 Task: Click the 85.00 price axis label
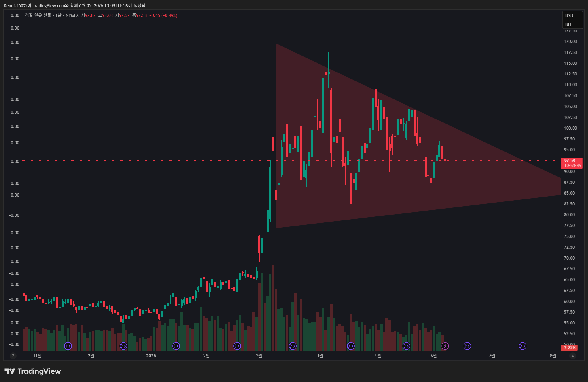point(569,193)
